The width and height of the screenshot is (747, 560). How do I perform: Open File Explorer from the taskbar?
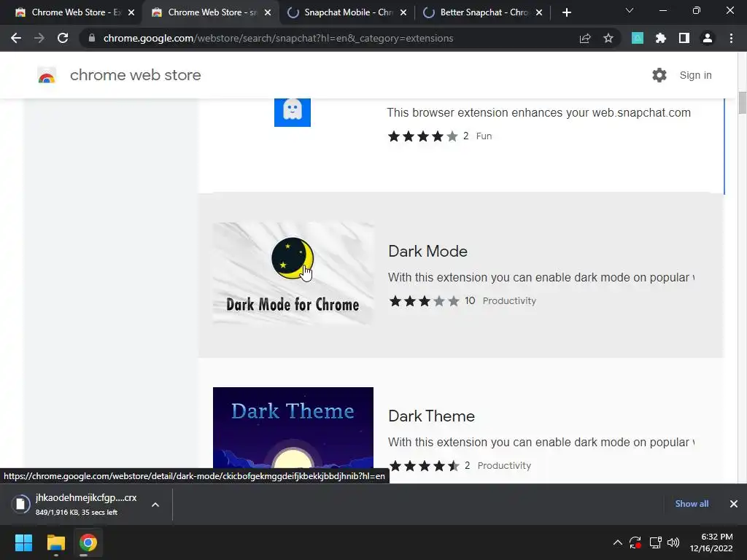[55, 542]
